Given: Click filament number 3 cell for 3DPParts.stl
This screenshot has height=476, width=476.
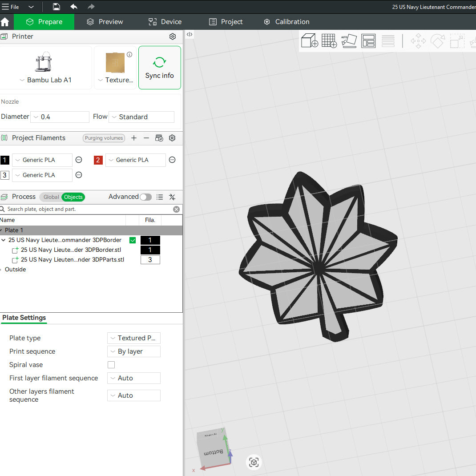Looking at the screenshot, I should (150, 260).
